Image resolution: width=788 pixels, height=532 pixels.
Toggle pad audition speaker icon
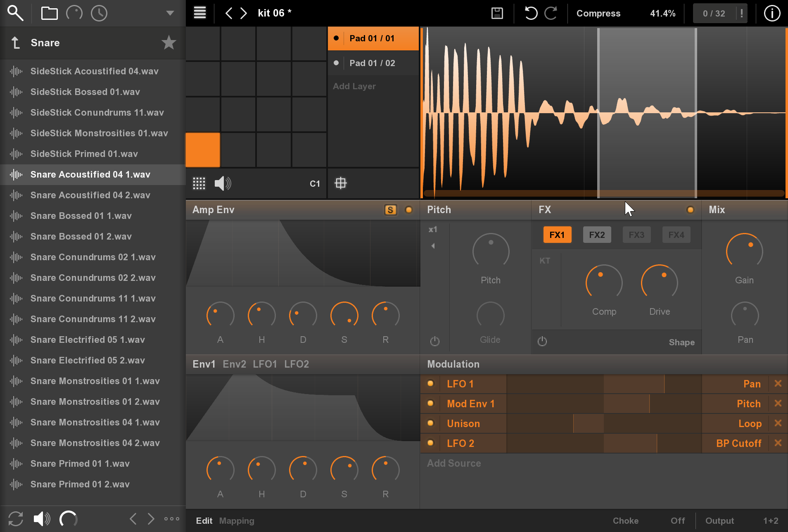coord(223,183)
